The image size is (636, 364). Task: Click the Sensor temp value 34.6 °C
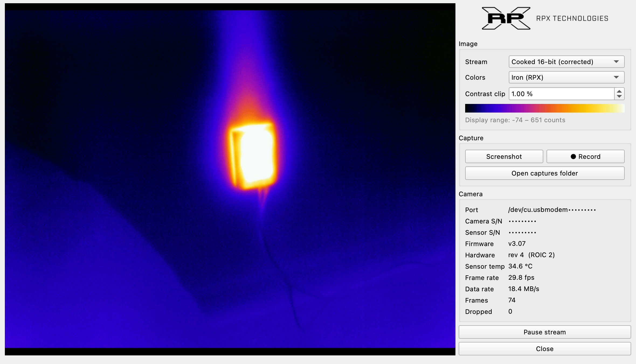[520, 266]
